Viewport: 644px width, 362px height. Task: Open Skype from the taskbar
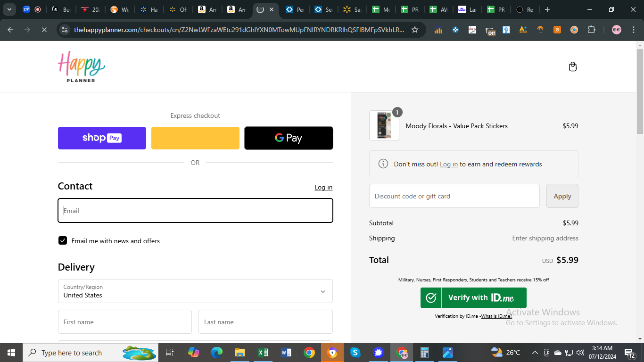coord(355,353)
